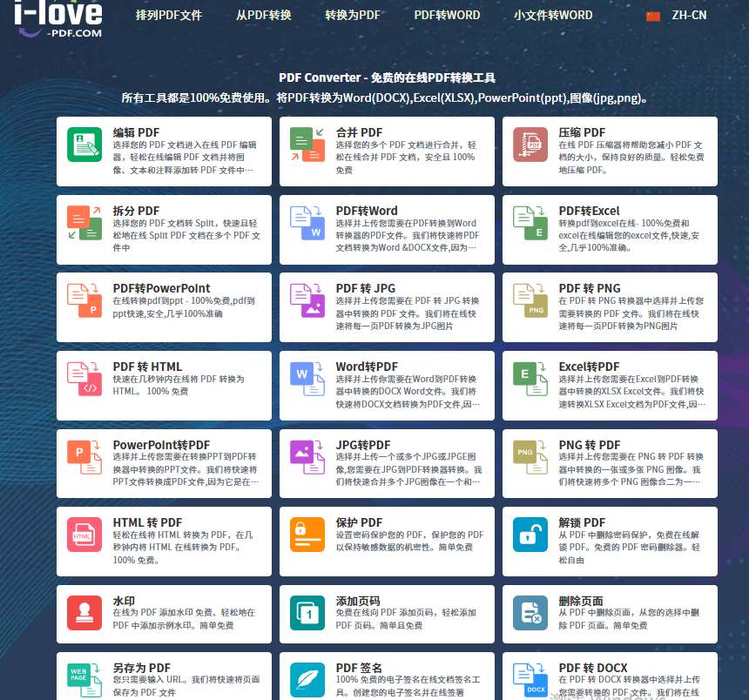This screenshot has width=749, height=700.
Task: Open the 解锁 PDF title link
Action: tap(583, 522)
